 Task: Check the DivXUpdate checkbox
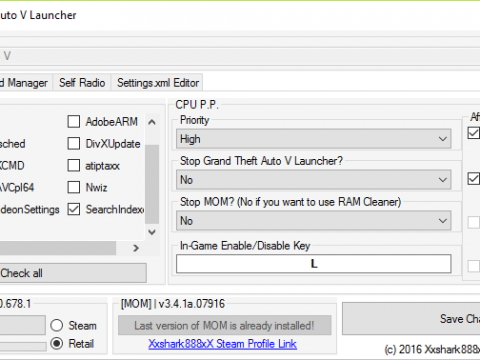[x=74, y=144]
